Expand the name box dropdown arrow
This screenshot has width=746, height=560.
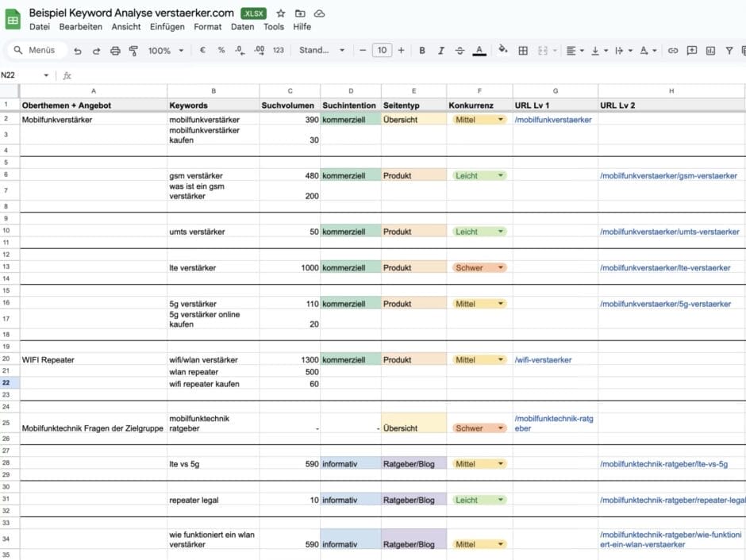[46, 75]
